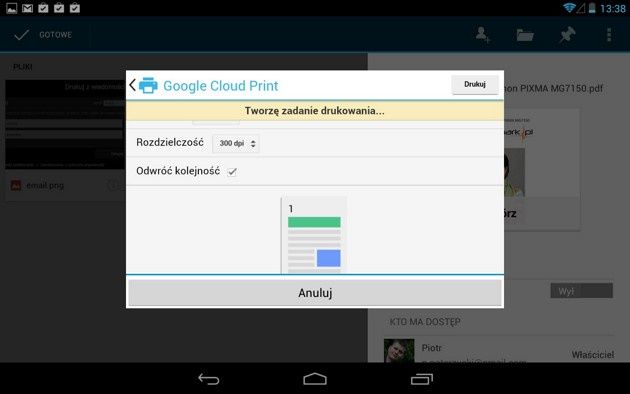Screen dimensions: 630x394
Task: Tap the Google Cloud Print title
Action: (221, 86)
